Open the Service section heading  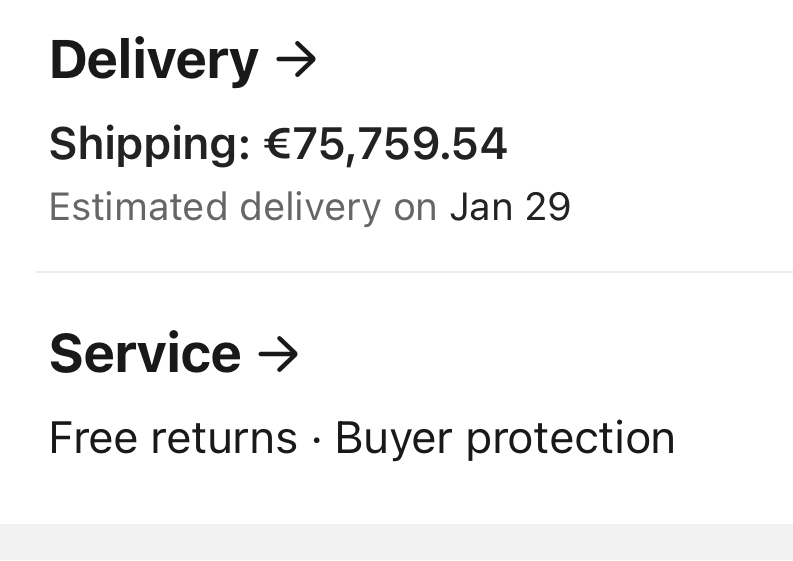145,354
